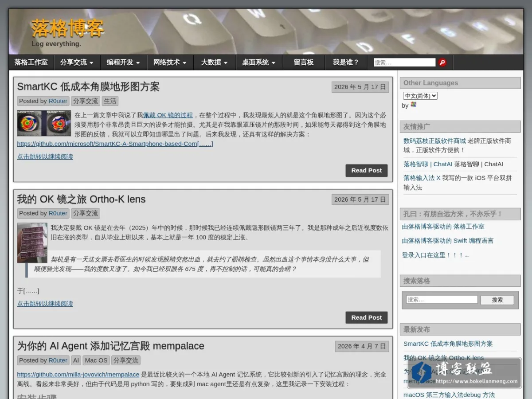Open the SmartKC GitHub repository link
The height and width of the screenshot is (399, 532).
(x=115, y=144)
